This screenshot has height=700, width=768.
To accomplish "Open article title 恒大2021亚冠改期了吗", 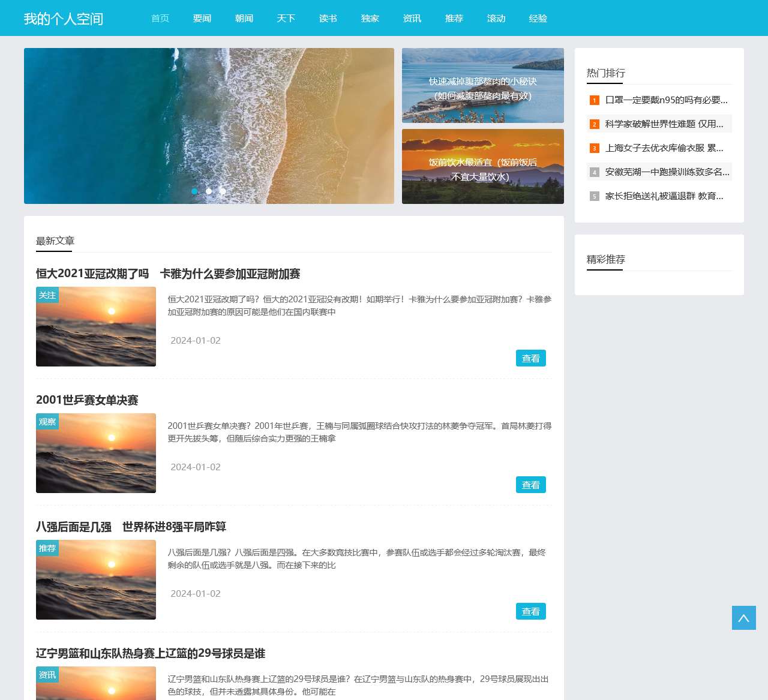I will coord(168,274).
